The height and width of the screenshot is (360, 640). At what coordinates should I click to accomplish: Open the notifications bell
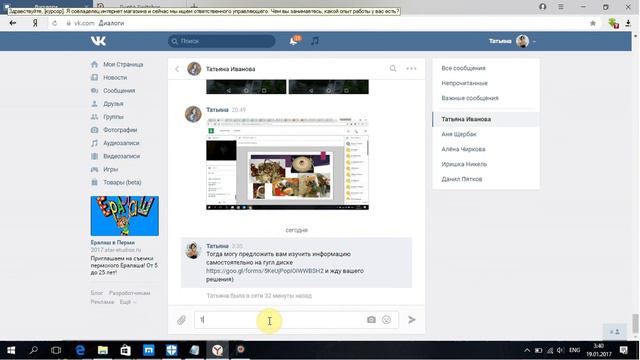[x=293, y=41]
